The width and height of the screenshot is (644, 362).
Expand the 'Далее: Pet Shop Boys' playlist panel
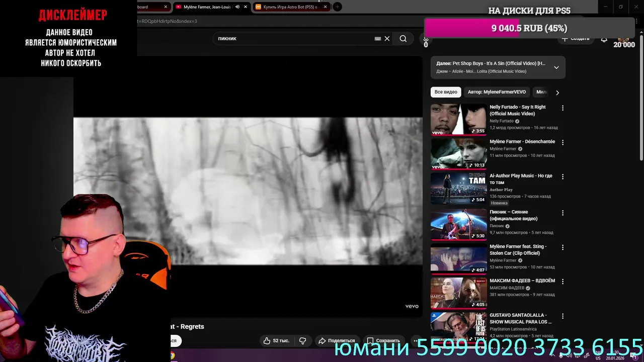point(556,67)
